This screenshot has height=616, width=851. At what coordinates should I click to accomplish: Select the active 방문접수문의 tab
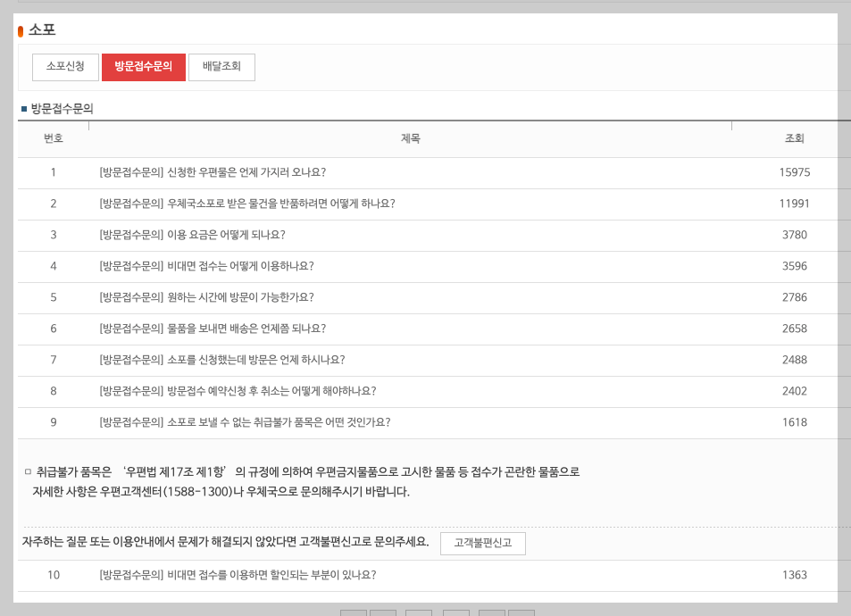(x=144, y=67)
